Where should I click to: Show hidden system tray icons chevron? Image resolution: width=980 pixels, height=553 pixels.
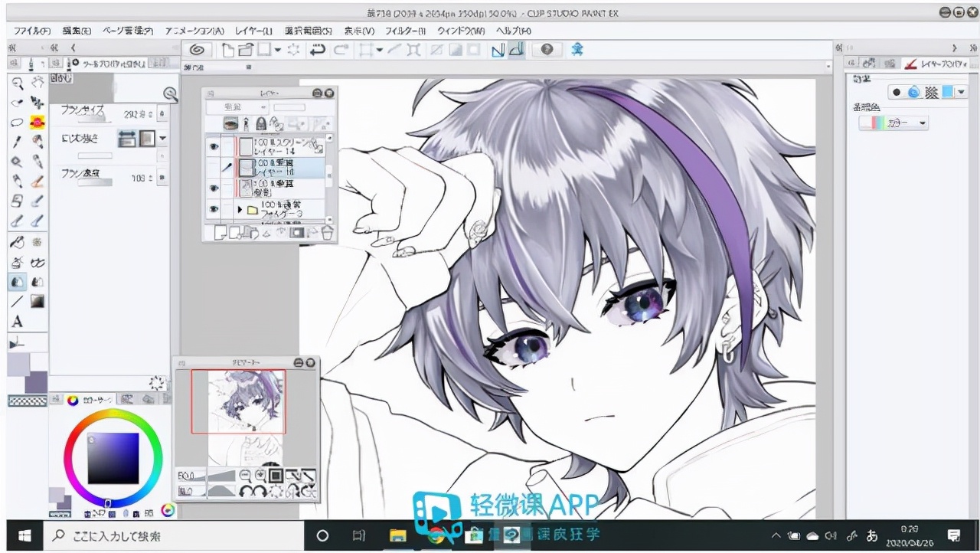776,535
